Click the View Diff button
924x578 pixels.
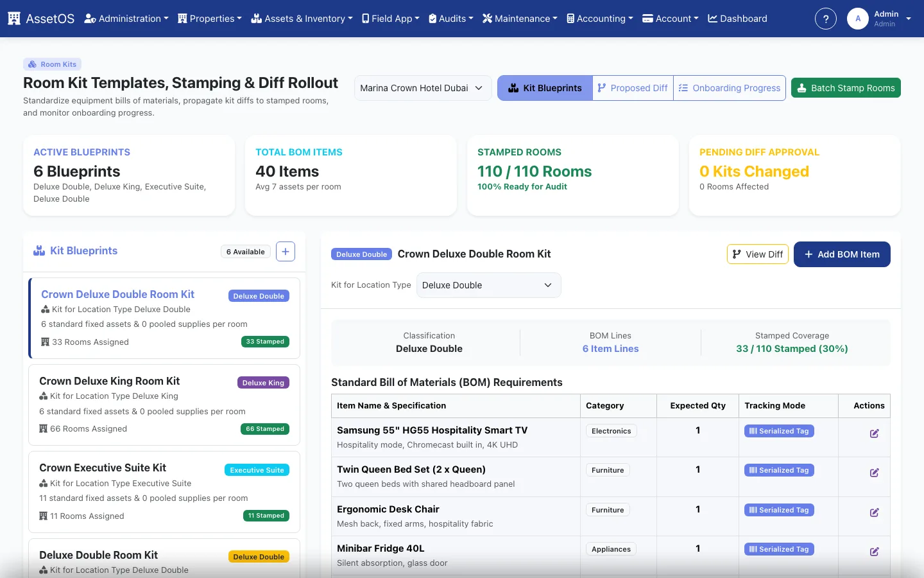click(758, 254)
